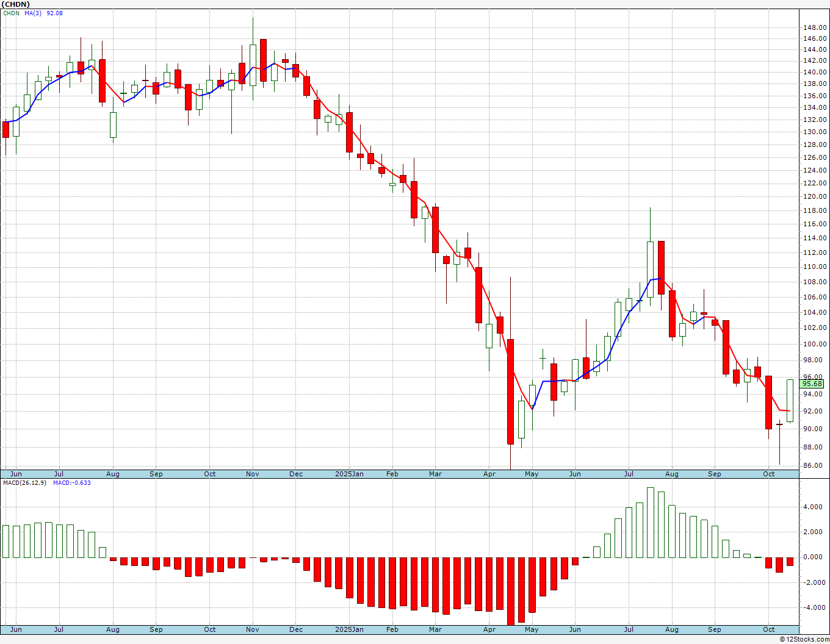
Task: Select the 110.00 price axis label
Action: 815,267
